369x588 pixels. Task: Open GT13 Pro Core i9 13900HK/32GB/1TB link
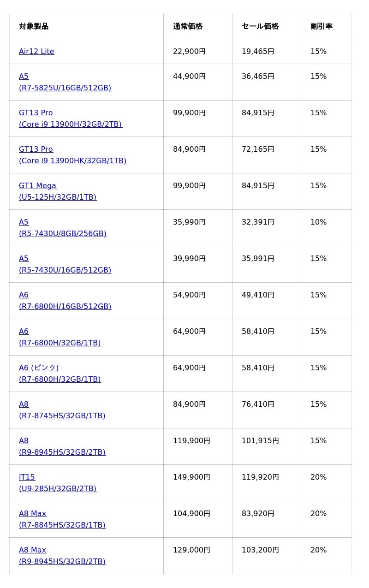tap(72, 160)
